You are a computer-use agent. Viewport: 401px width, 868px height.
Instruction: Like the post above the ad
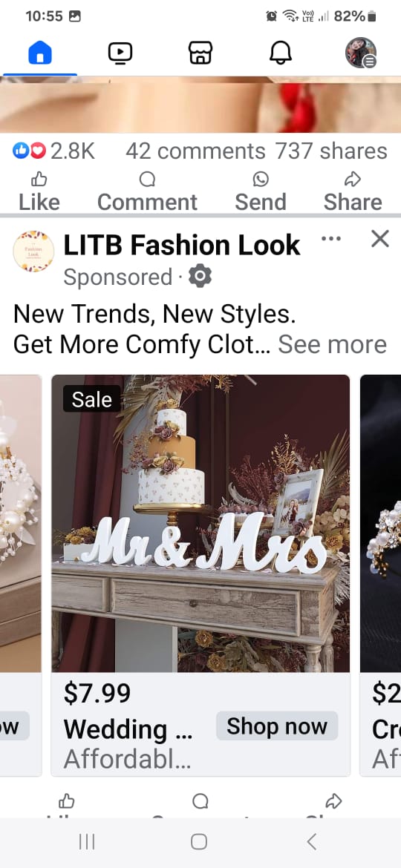point(39,192)
